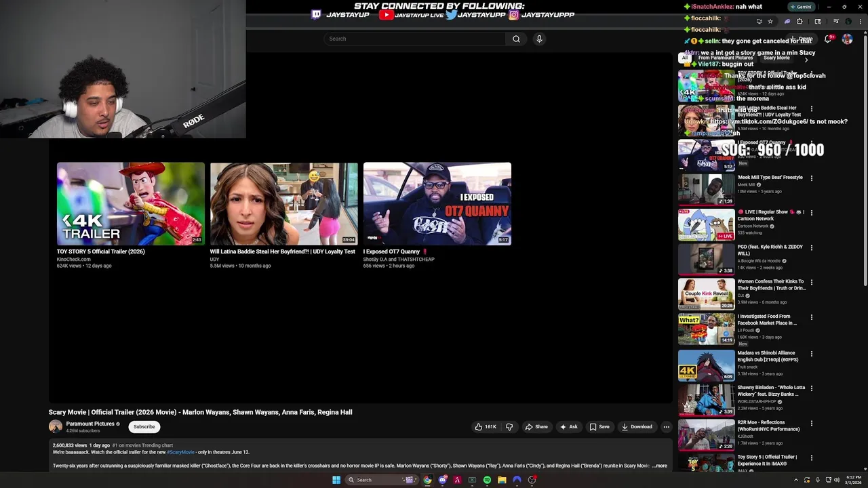The height and width of the screenshot is (488, 868).
Task: Open the Paramount Pictures channel name link
Action: (90, 424)
